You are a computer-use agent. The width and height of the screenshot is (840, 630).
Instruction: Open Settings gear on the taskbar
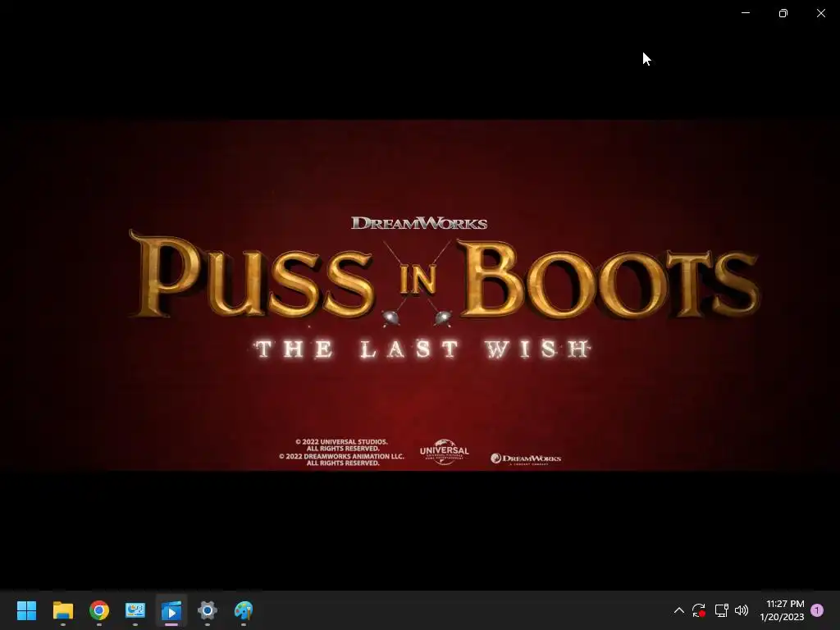tap(208, 610)
